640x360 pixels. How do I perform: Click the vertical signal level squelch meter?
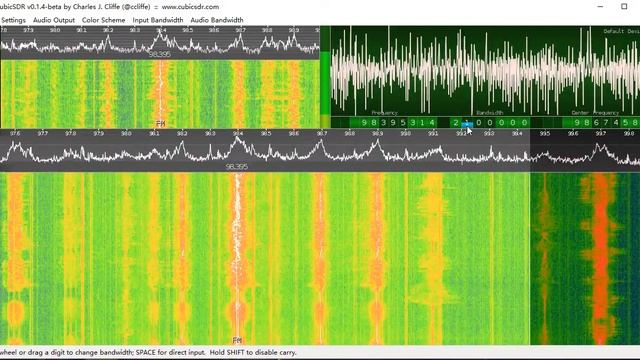click(x=325, y=78)
